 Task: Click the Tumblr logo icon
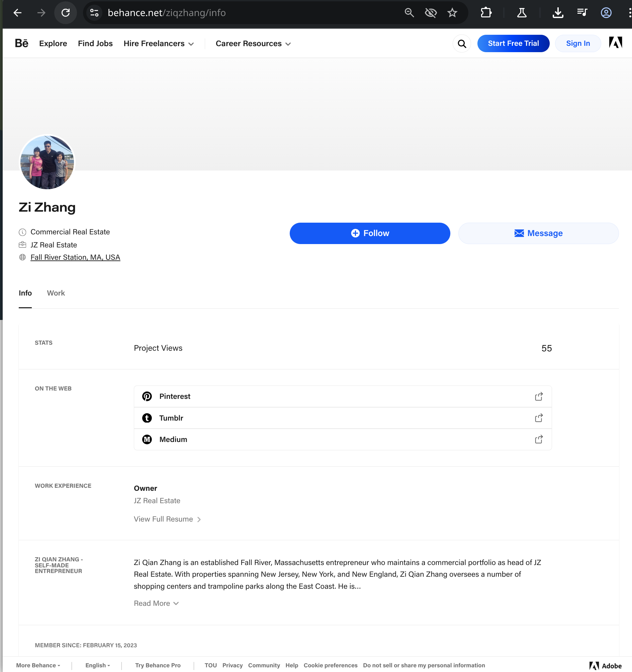147,418
